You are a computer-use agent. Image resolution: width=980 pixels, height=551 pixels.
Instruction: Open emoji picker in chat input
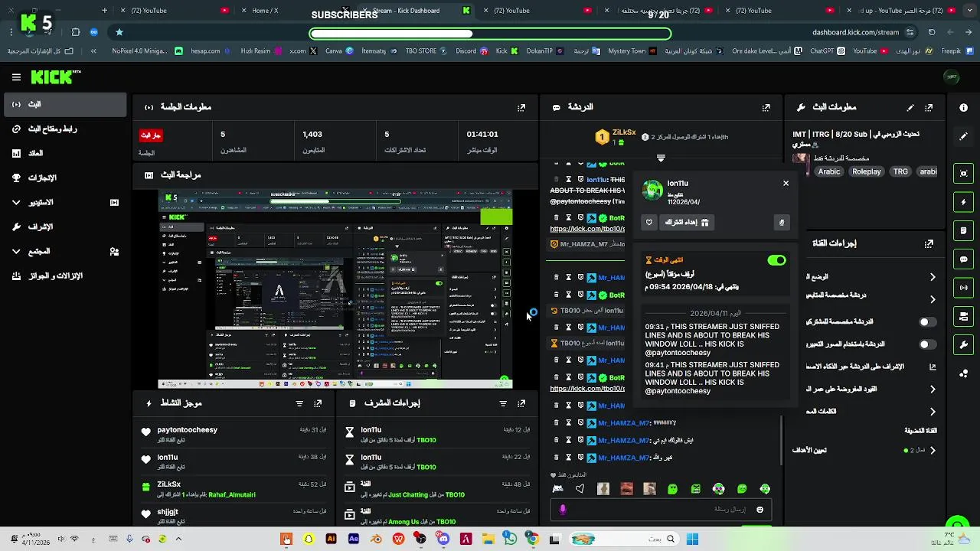point(759,510)
